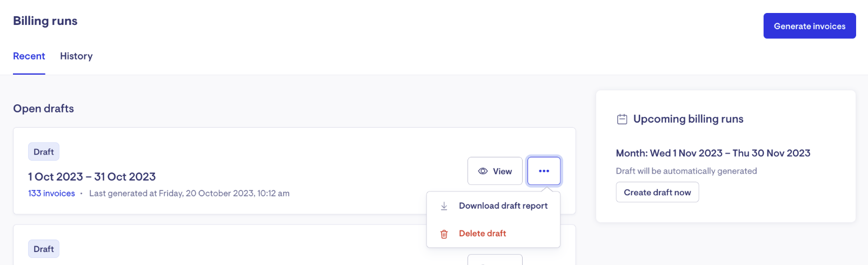The width and height of the screenshot is (868, 265).
Task: Click the eye icon on View button
Action: click(483, 171)
